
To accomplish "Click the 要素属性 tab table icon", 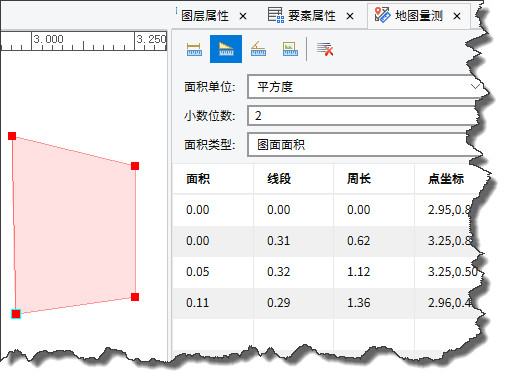I will coord(276,15).
